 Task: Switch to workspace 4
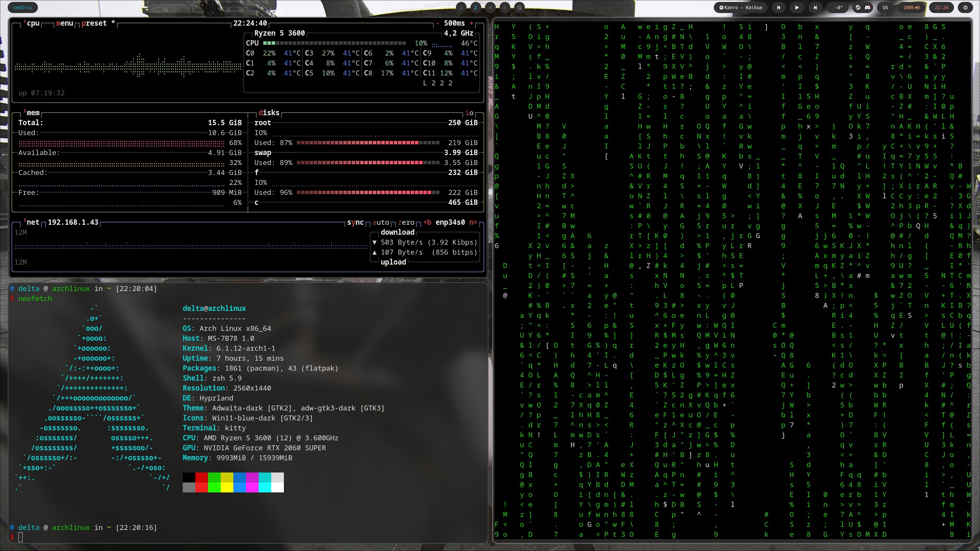(490, 7)
